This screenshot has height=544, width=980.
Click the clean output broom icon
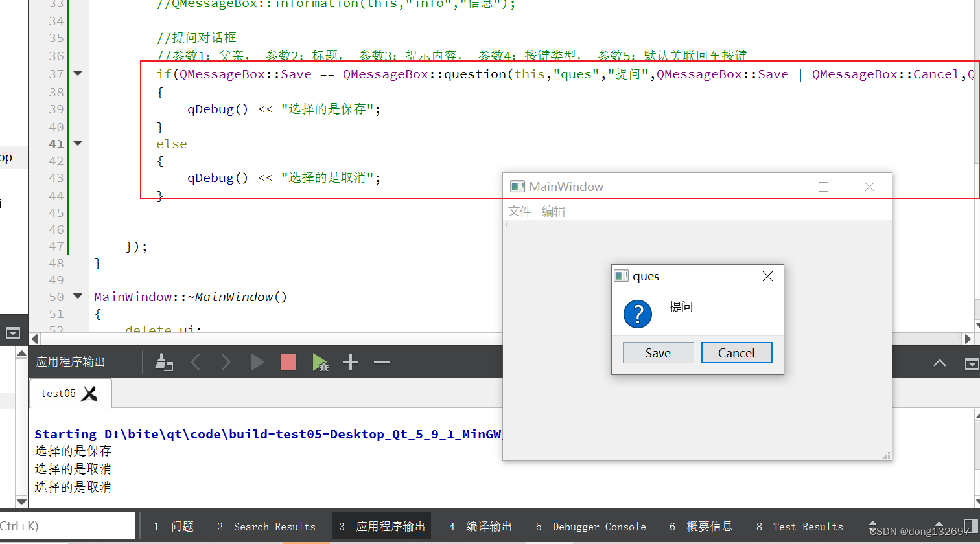coord(164,362)
